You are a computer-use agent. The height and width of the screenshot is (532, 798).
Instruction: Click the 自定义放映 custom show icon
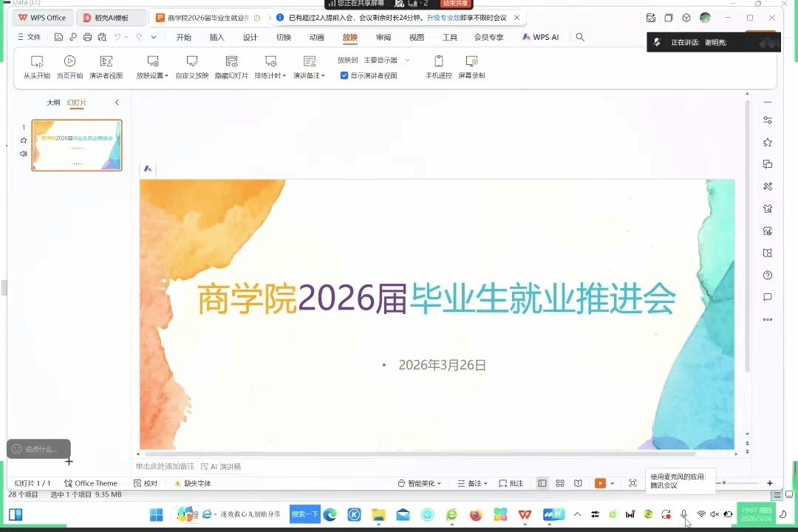coord(192,61)
